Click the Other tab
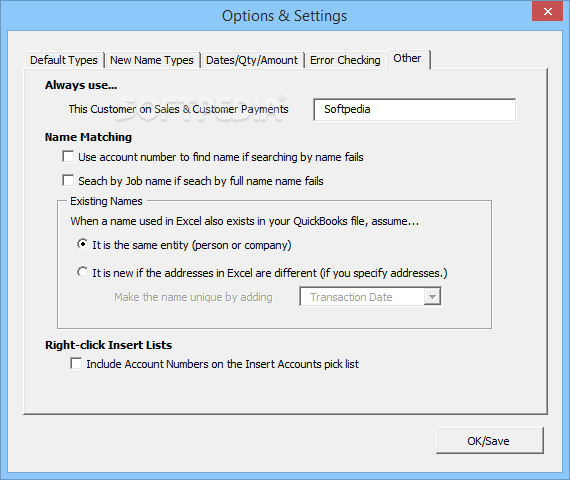The image size is (570, 480). (408, 59)
